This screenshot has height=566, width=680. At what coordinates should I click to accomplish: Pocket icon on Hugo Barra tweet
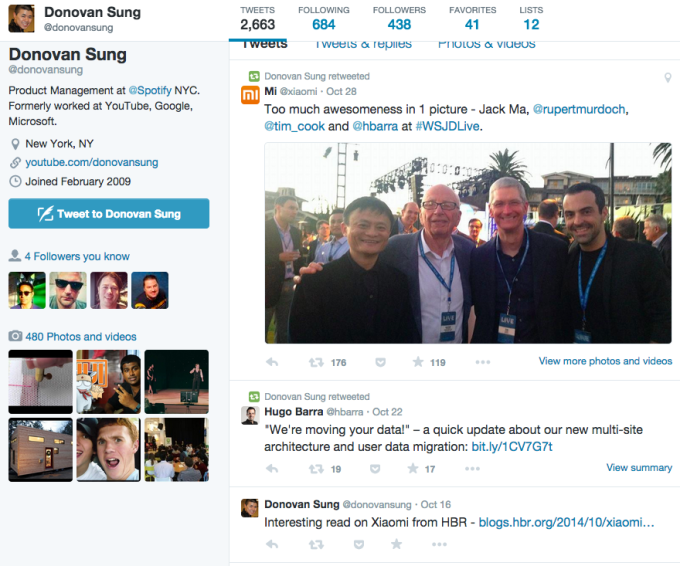click(375, 469)
